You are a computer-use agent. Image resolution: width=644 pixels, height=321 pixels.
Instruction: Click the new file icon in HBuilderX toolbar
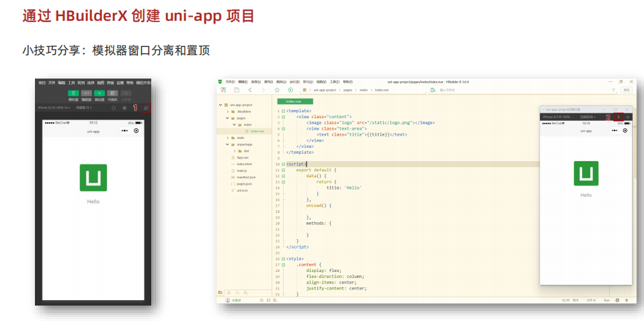pos(223,90)
